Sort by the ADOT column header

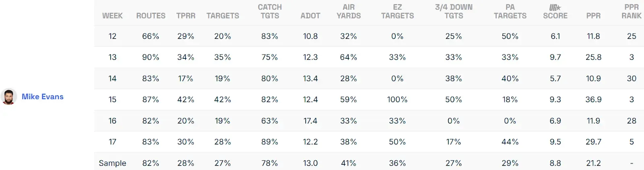[310, 16]
